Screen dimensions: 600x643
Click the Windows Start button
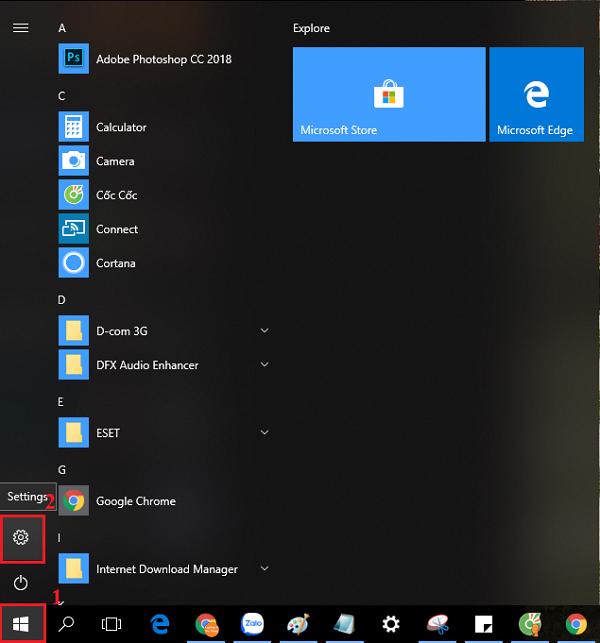(x=21, y=625)
